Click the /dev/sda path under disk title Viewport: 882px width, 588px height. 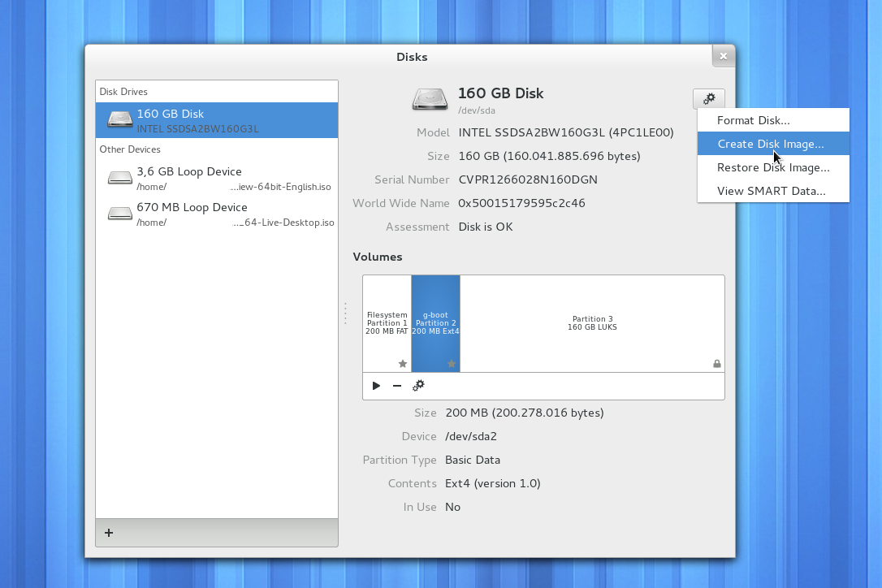point(477,110)
